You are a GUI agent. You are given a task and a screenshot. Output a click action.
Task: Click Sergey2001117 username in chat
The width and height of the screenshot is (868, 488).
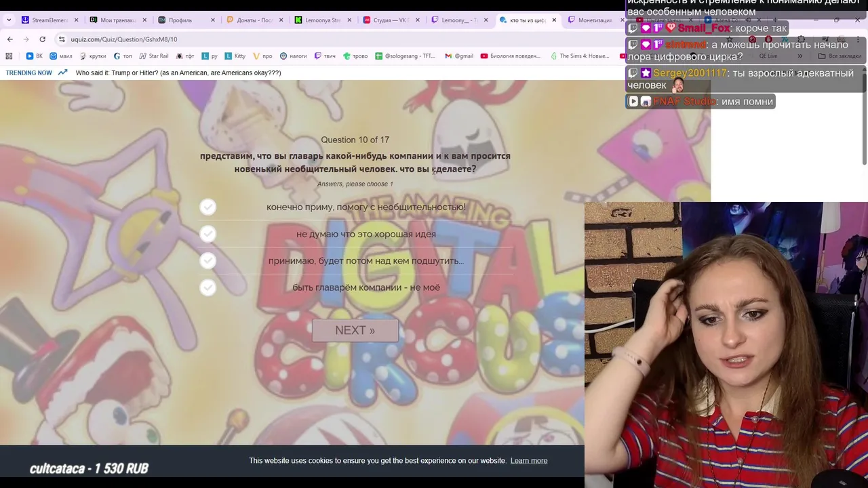tap(690, 73)
